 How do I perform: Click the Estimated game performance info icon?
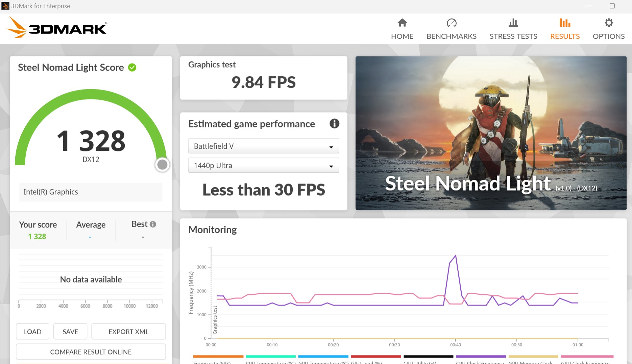point(334,124)
